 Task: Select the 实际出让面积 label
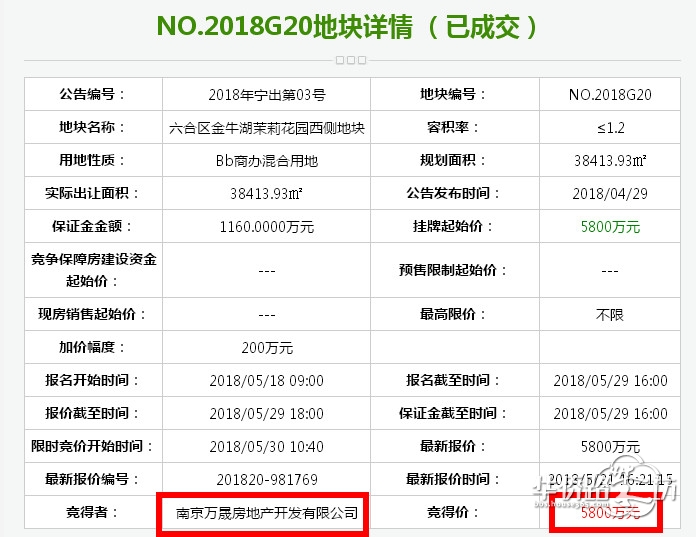coord(93,193)
